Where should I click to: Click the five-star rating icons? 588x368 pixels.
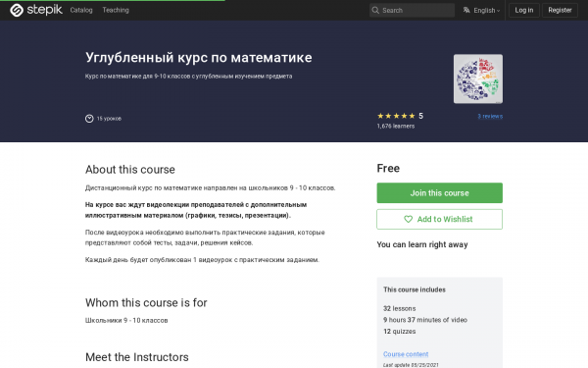[396, 116]
